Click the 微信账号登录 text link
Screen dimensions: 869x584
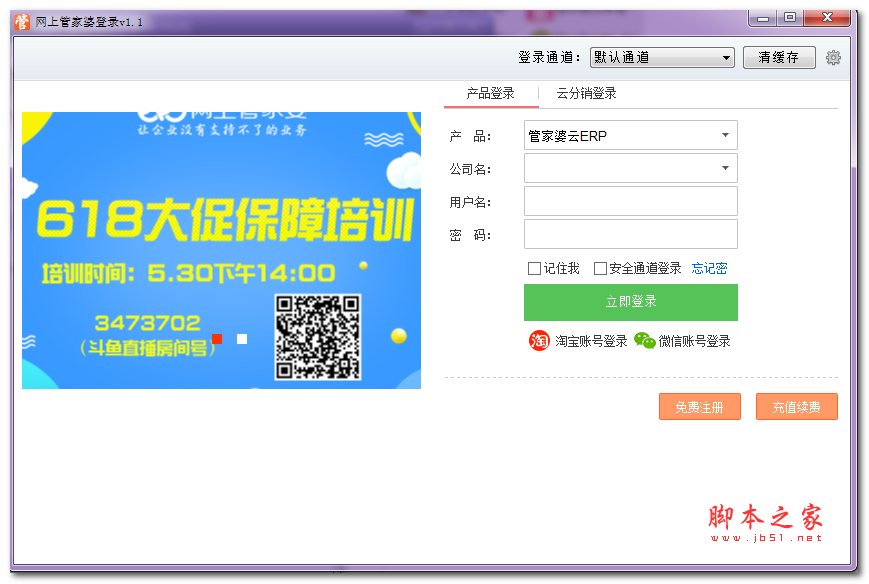tap(694, 341)
